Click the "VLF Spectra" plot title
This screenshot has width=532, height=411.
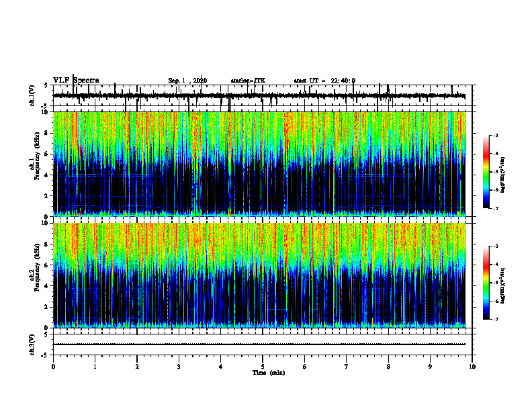pyautogui.click(x=76, y=81)
